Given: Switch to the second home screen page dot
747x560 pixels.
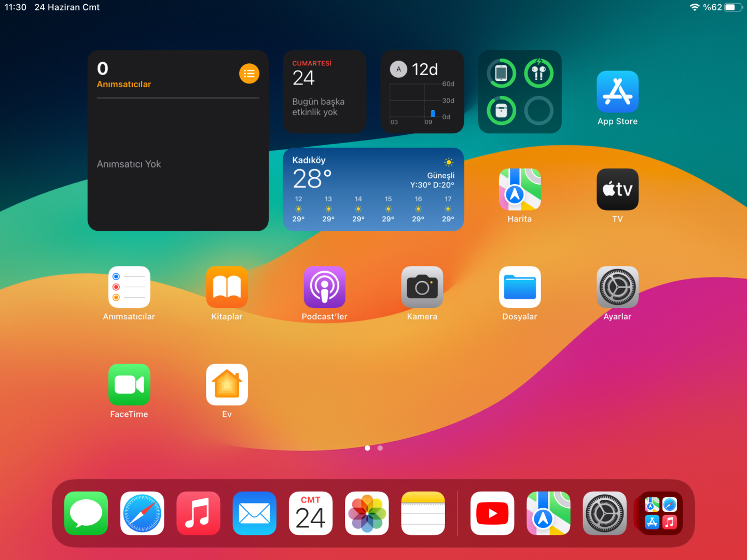Looking at the screenshot, I should click(380, 448).
